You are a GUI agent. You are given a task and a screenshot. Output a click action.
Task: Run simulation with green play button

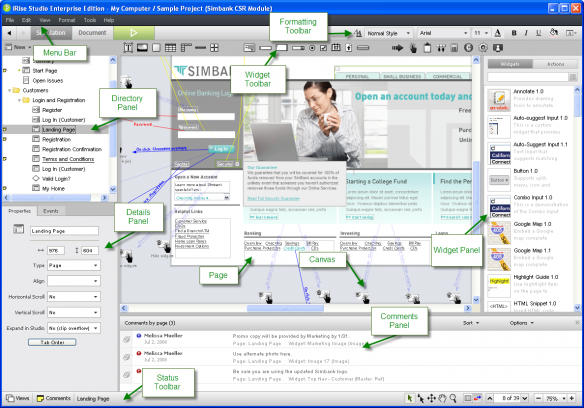134,33
